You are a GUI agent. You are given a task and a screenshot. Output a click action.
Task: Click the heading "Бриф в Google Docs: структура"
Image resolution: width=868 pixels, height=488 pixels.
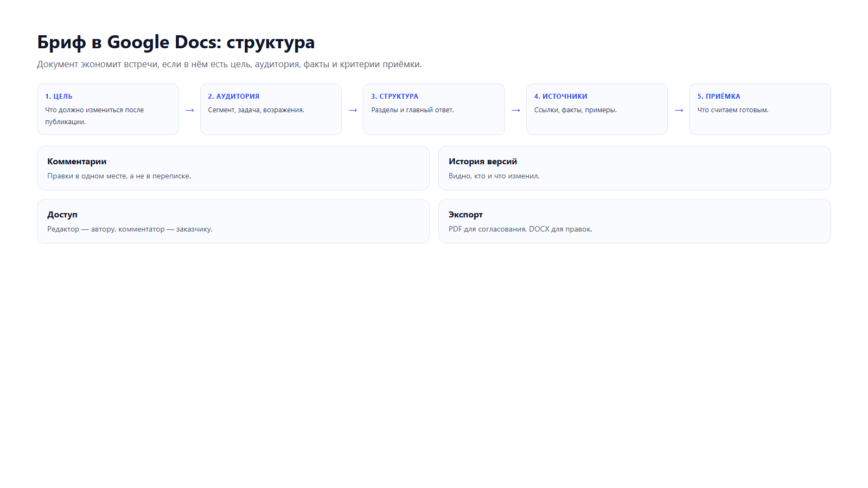click(x=176, y=42)
